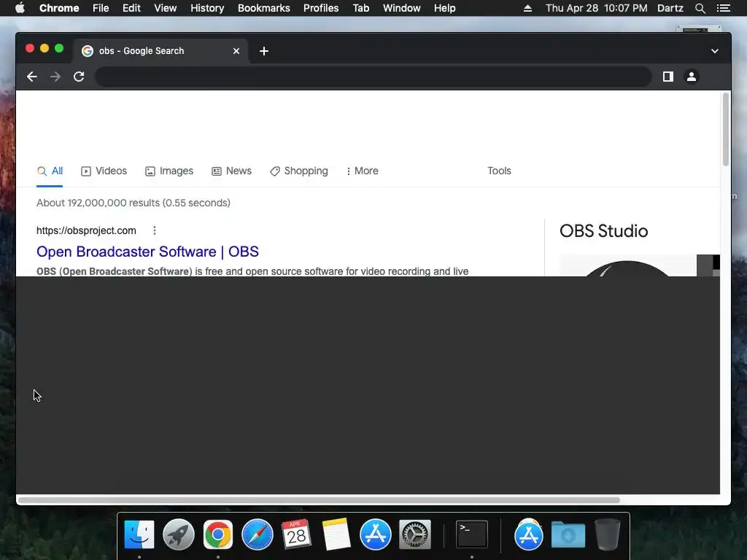Open the Help menu
Image resolution: width=747 pixels, height=560 pixels.
point(444,8)
